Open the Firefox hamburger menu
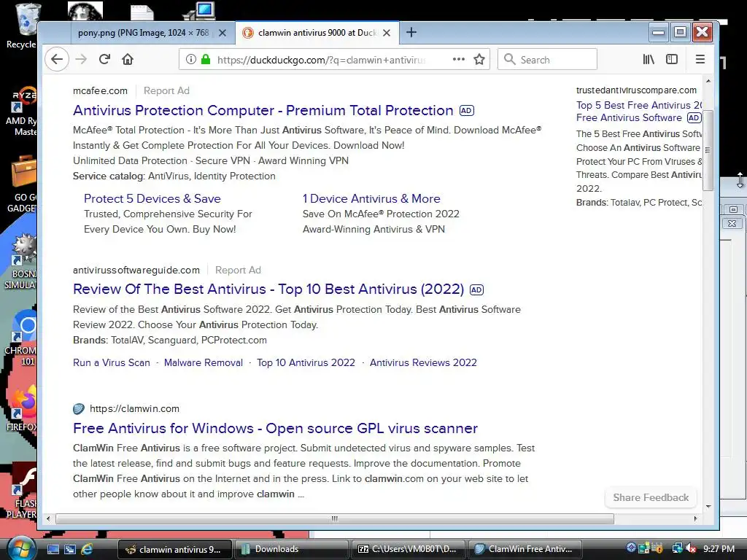This screenshot has height=560, width=747. 700,60
